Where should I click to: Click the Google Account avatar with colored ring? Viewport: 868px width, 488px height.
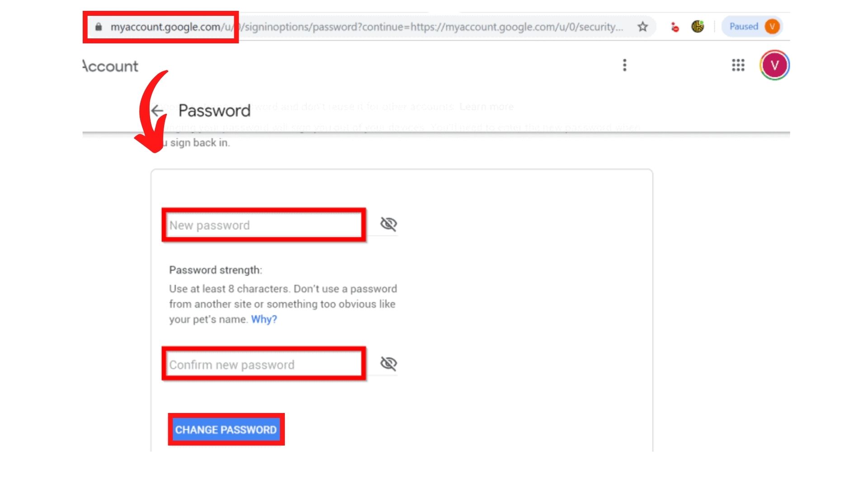pos(774,65)
